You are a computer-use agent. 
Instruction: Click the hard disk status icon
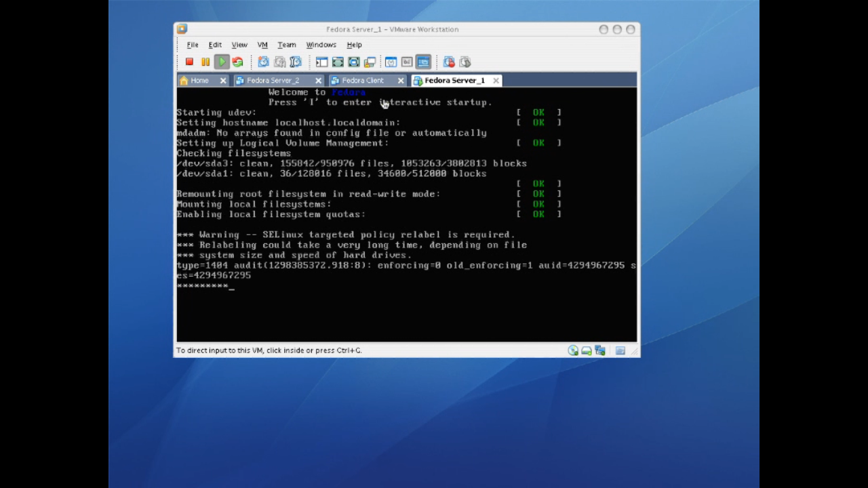point(587,350)
